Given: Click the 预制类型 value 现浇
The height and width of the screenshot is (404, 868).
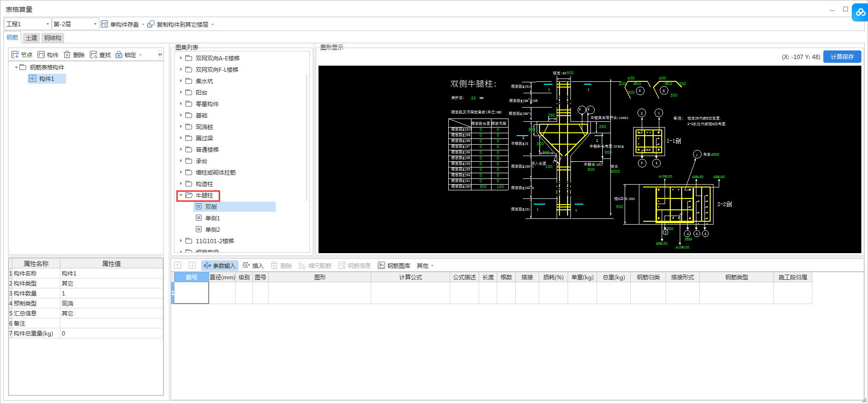Looking at the screenshot, I should point(111,303).
